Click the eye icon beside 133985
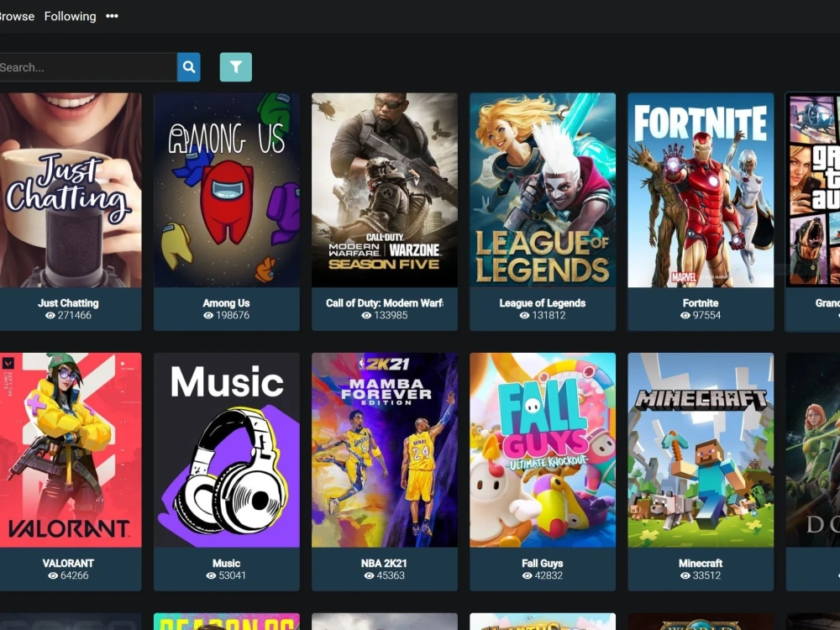840x630 pixels. click(x=366, y=316)
